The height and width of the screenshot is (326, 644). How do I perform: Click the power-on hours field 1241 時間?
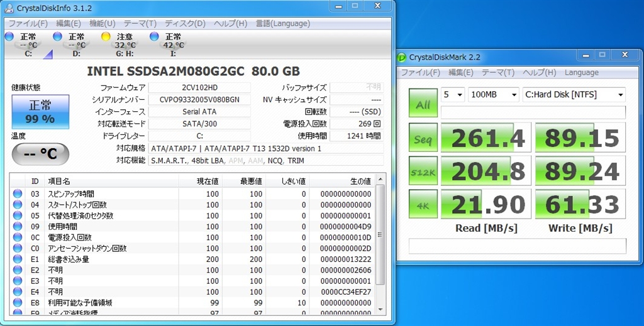tap(357, 136)
